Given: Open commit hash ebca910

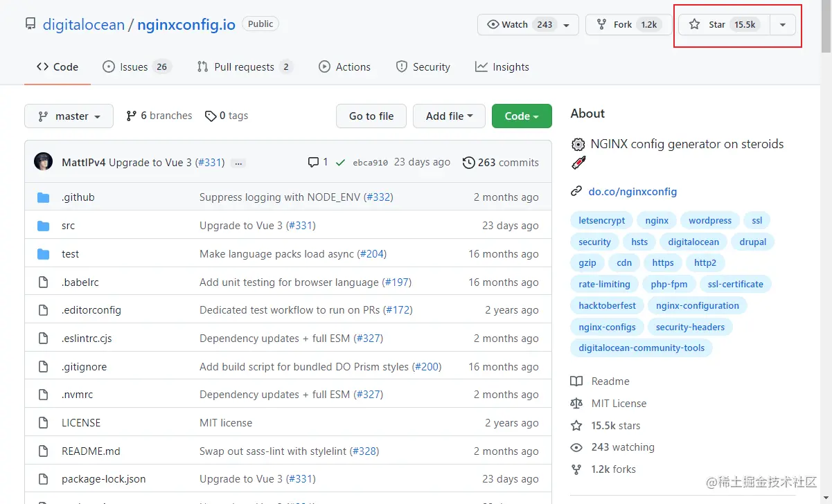Looking at the screenshot, I should (x=371, y=163).
